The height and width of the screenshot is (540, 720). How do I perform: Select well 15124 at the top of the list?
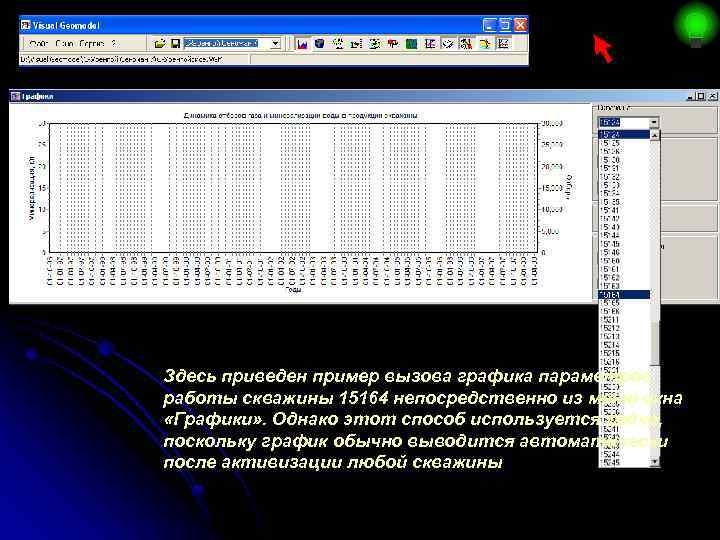click(x=624, y=135)
